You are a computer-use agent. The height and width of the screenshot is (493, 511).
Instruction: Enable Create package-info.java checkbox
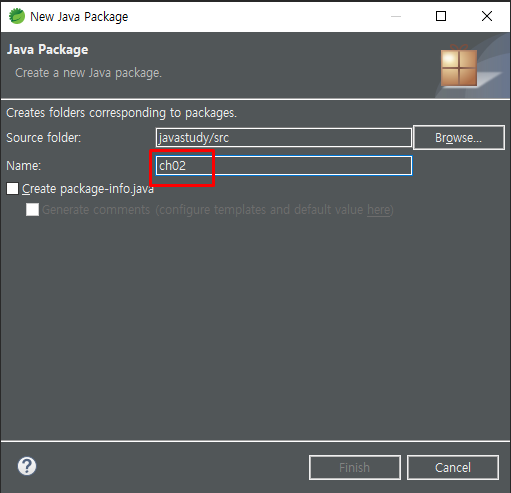click(x=12, y=189)
